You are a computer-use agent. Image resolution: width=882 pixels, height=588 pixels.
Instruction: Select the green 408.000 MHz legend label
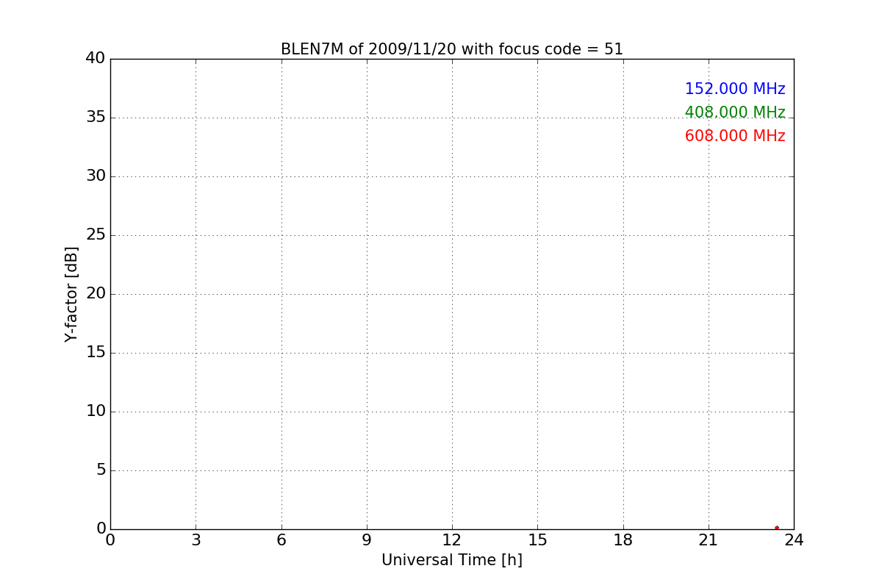735,112
